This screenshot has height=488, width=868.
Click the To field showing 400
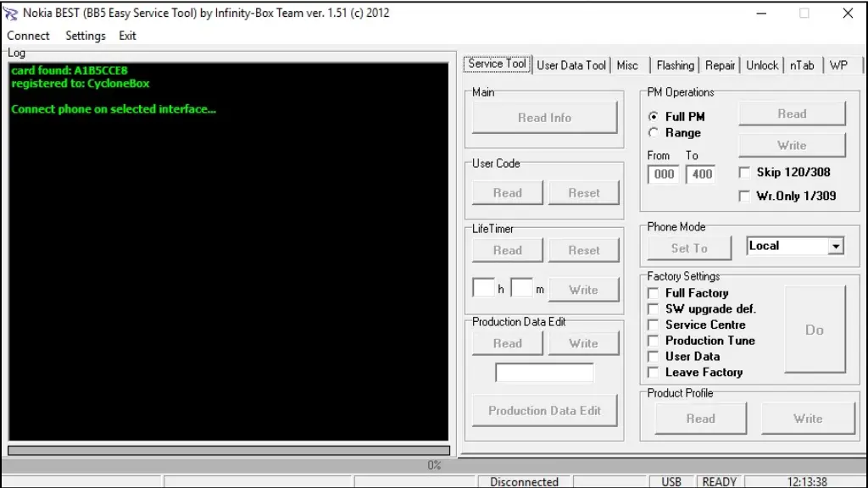click(x=701, y=175)
